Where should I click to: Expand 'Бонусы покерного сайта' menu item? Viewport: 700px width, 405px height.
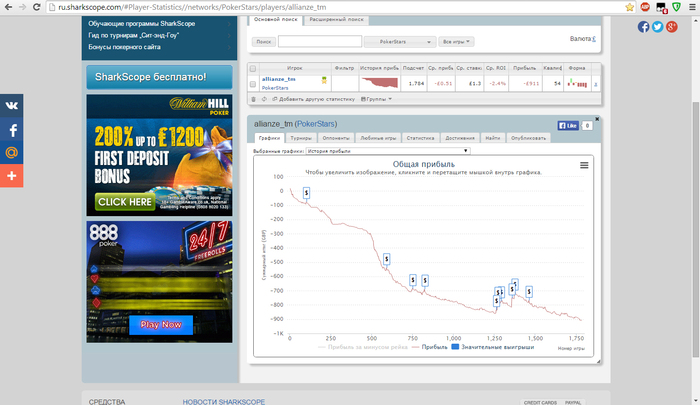[x=159, y=47]
